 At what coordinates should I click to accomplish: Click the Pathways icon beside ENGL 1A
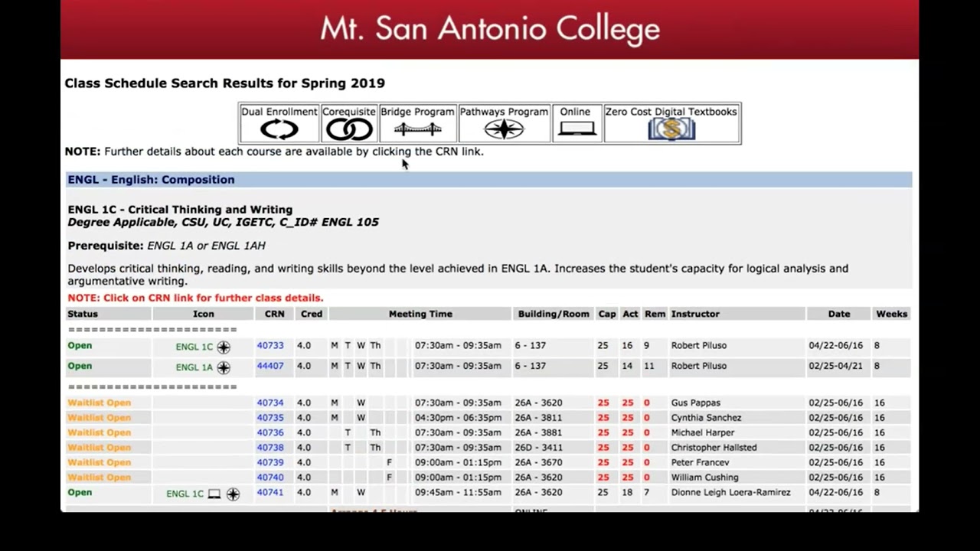[224, 367]
